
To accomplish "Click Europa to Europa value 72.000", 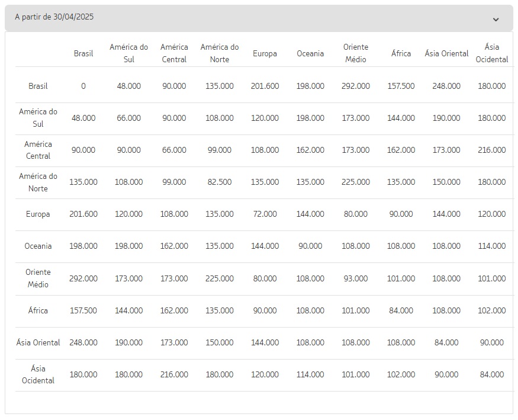I will [265, 214].
